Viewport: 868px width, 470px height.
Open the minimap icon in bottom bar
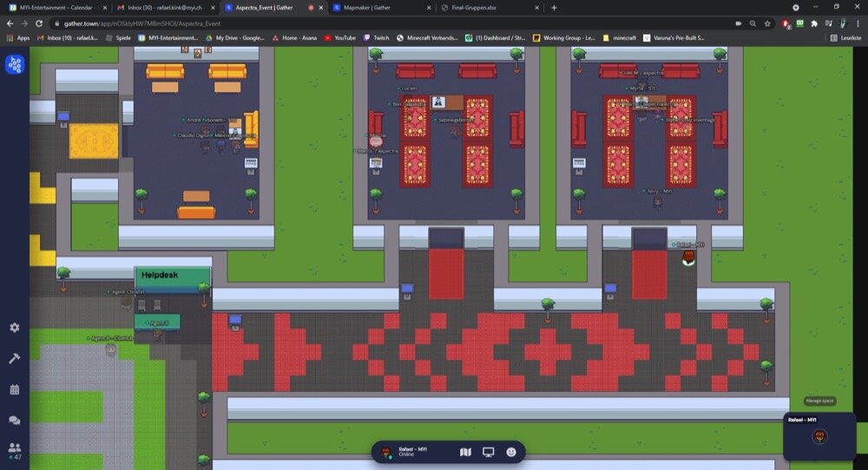(x=465, y=452)
